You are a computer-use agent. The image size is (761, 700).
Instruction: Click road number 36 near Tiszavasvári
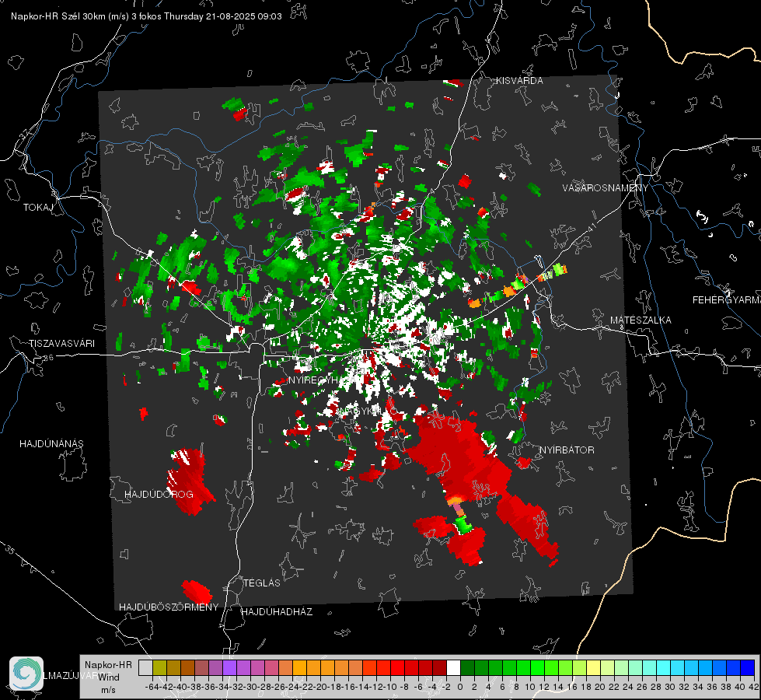48,358
